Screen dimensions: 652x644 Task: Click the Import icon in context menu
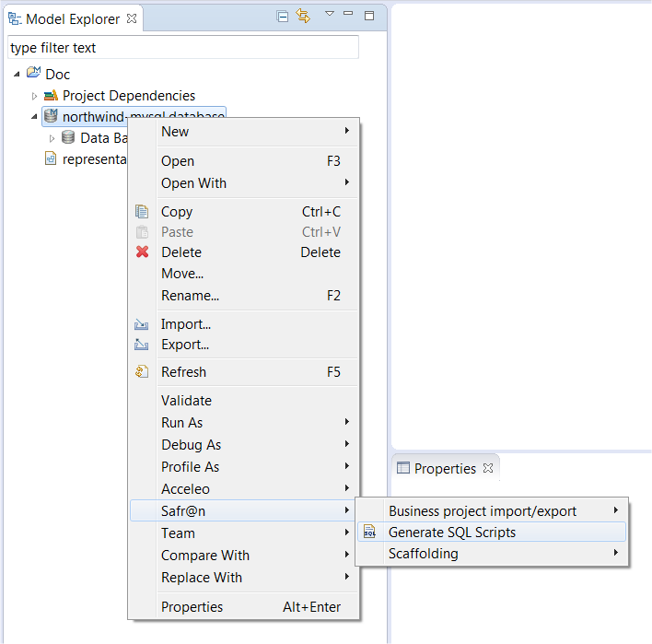pos(142,324)
